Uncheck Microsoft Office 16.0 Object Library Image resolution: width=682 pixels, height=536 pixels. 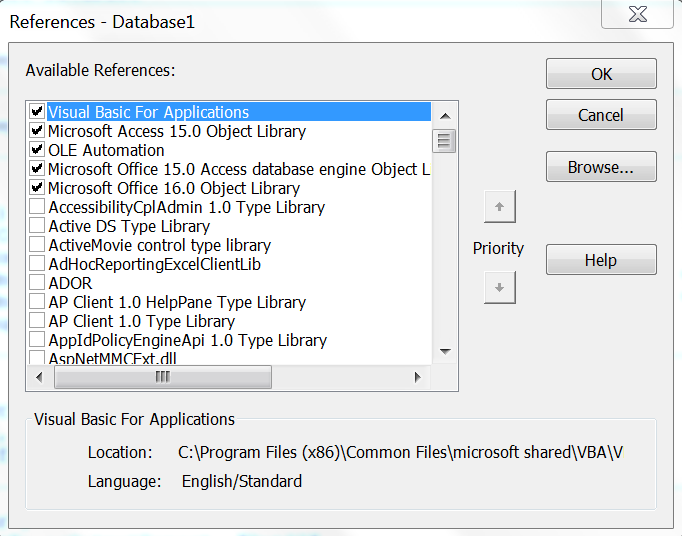(37, 188)
